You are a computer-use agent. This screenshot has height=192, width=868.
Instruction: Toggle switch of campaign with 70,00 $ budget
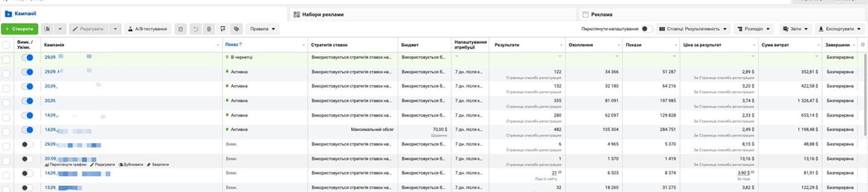coord(27,130)
